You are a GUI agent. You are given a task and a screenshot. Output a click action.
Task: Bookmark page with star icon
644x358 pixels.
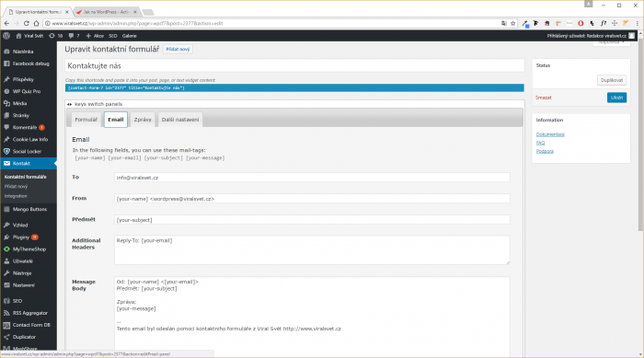click(x=513, y=23)
